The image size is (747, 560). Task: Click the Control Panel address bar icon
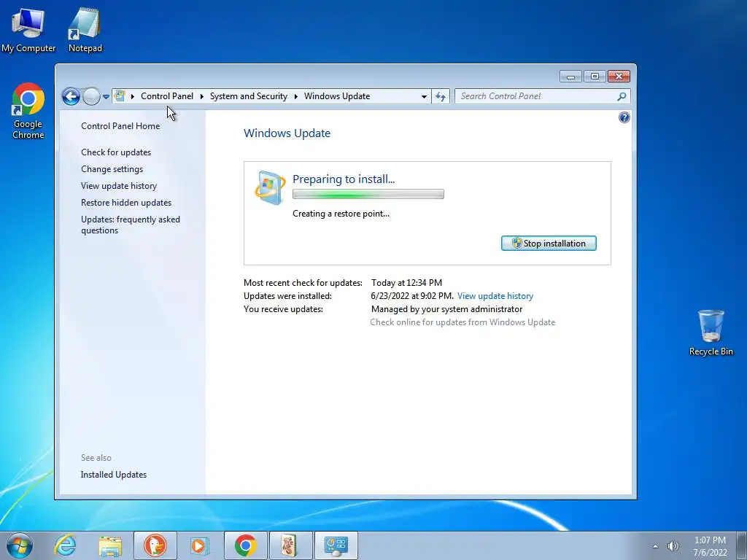(x=120, y=96)
